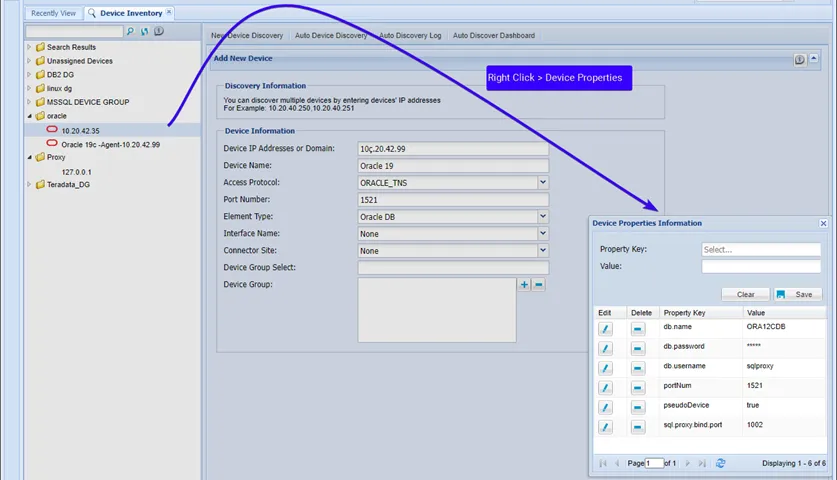Image resolution: width=837 pixels, height=480 pixels.
Task: Go to previous page of properties grid
Action: tap(617, 463)
